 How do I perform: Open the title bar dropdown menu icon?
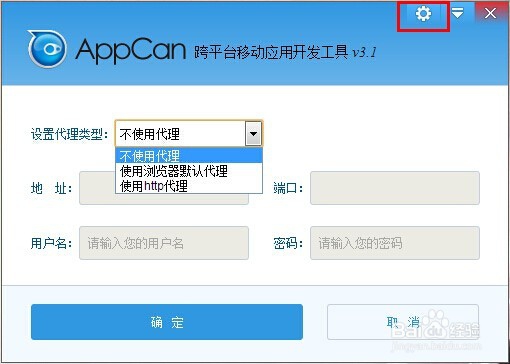[458, 13]
